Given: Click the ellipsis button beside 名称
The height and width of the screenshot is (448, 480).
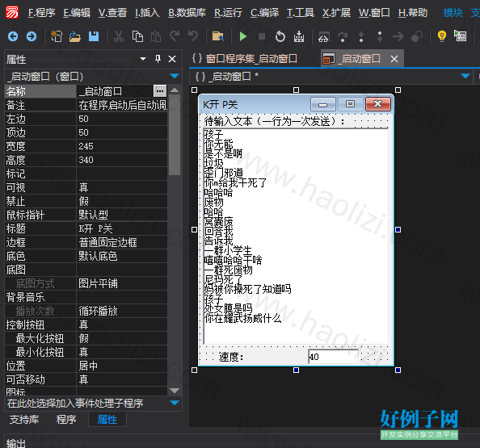Looking at the screenshot, I should [x=160, y=91].
